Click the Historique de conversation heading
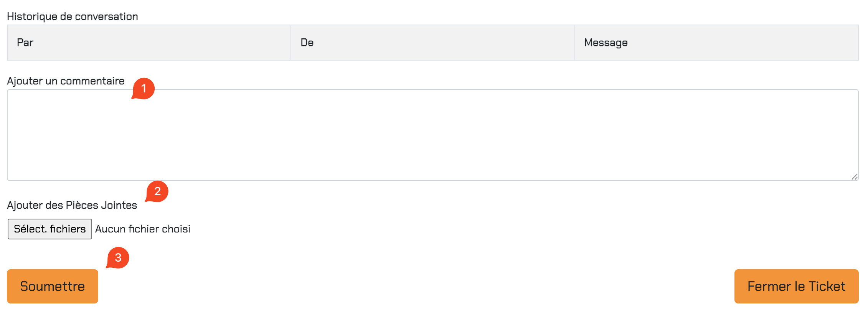The width and height of the screenshot is (868, 333). pyautogui.click(x=73, y=16)
